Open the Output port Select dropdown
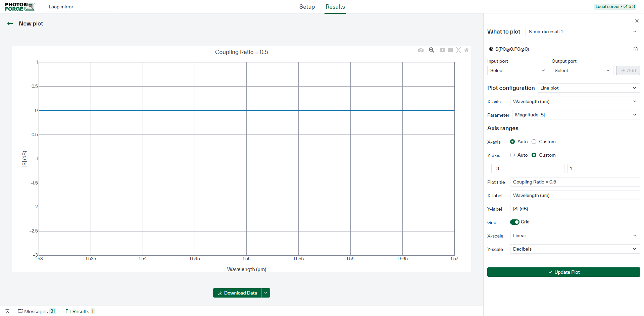This screenshot has width=644, height=316. pyautogui.click(x=582, y=70)
